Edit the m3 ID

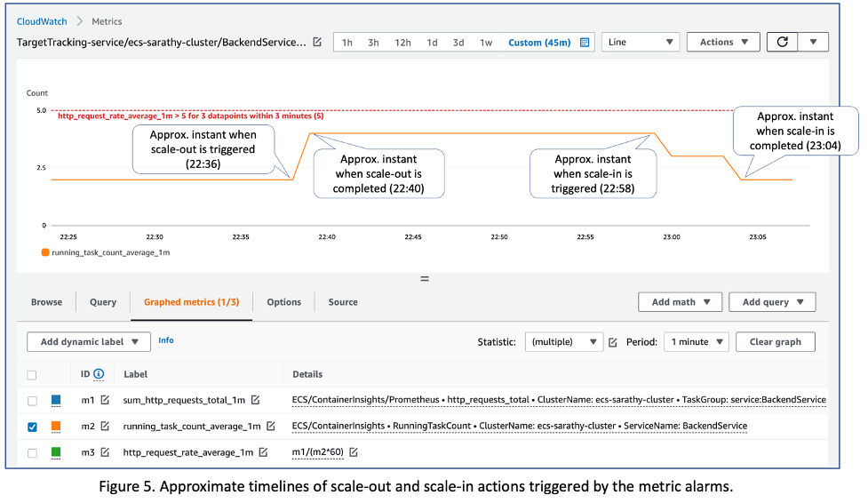tap(105, 452)
